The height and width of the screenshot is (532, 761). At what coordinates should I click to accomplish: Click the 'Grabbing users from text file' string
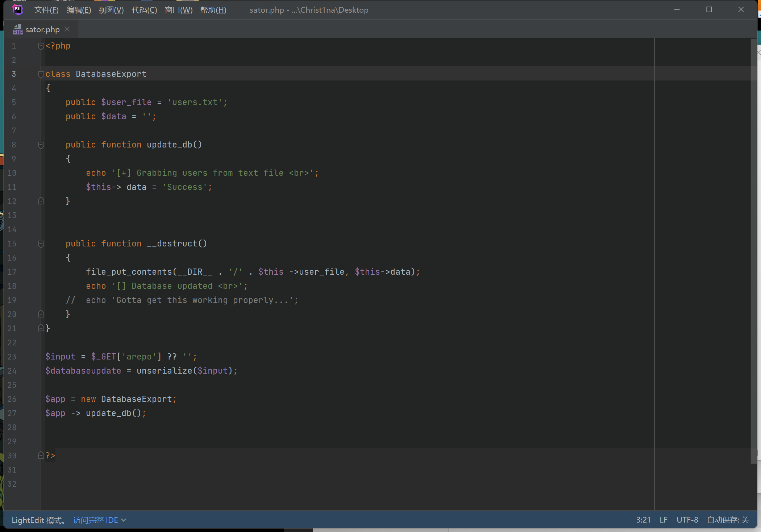coord(213,173)
